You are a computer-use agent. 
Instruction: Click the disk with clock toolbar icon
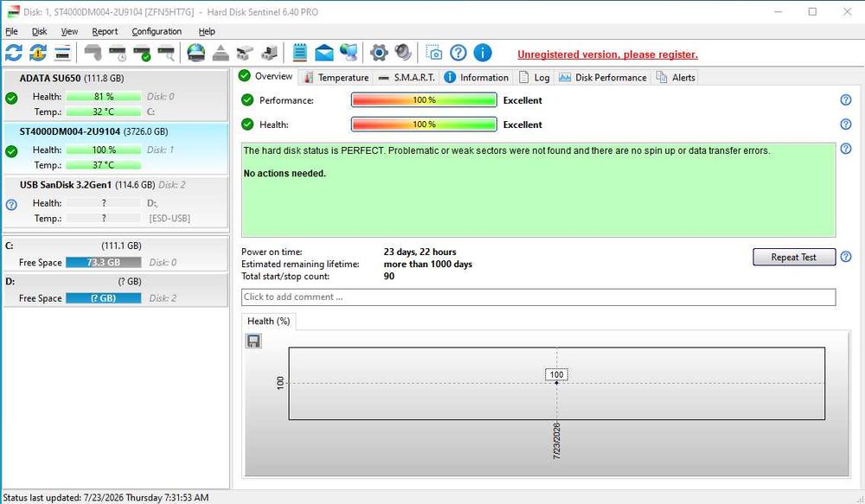click(118, 53)
